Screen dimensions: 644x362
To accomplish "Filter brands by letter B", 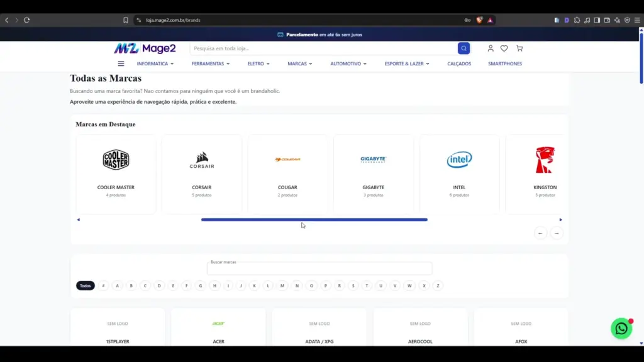I will pos(131,286).
